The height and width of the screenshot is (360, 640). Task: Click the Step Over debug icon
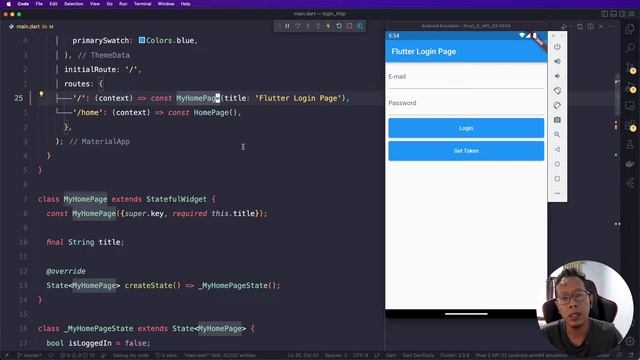click(298, 26)
